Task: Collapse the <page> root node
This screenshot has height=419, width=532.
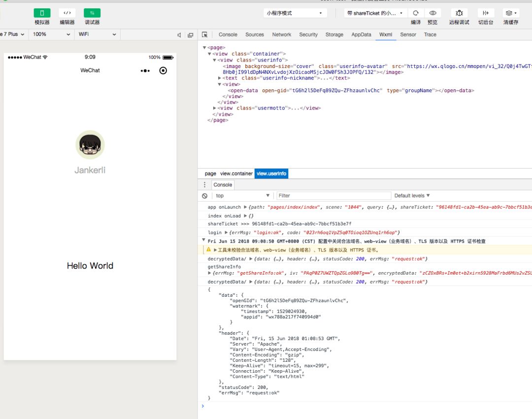Action: pos(204,47)
